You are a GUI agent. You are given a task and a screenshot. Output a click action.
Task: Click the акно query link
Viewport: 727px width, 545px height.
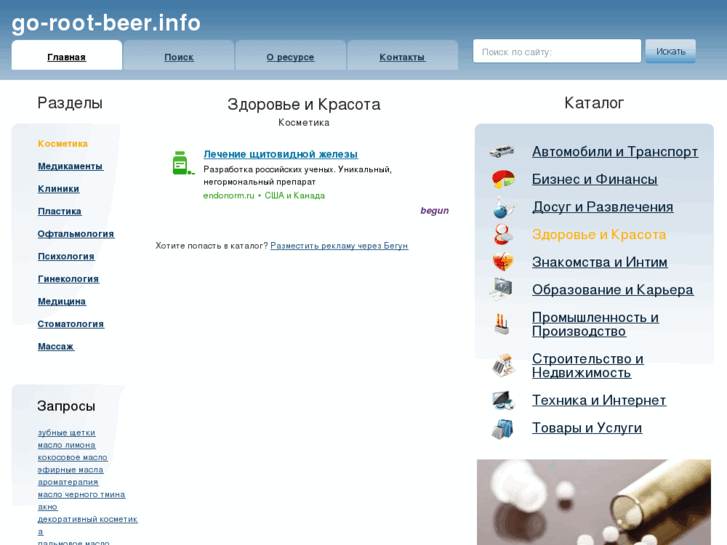pos(47,507)
